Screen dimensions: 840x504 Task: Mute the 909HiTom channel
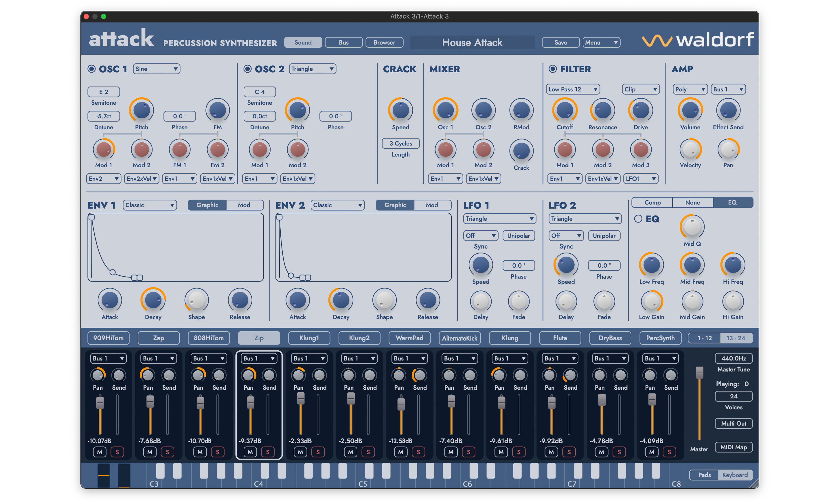pos(100,452)
